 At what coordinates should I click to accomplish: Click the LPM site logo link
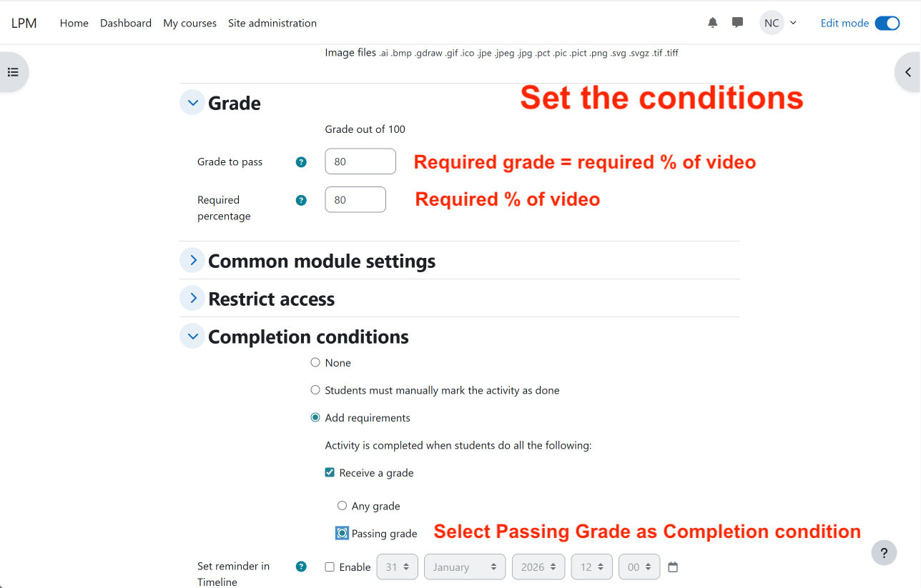[24, 23]
